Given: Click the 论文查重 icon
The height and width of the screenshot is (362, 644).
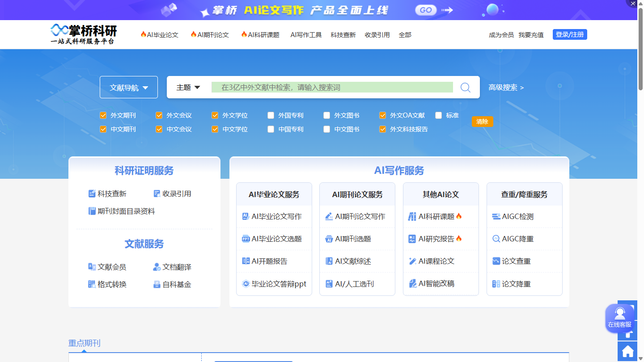Looking at the screenshot, I should coord(496,261).
